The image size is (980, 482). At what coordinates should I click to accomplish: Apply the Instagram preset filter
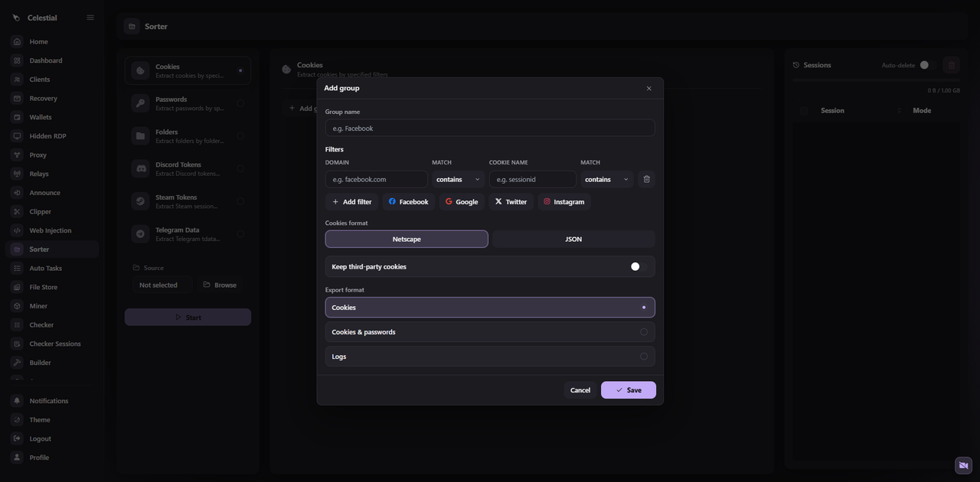(x=564, y=202)
